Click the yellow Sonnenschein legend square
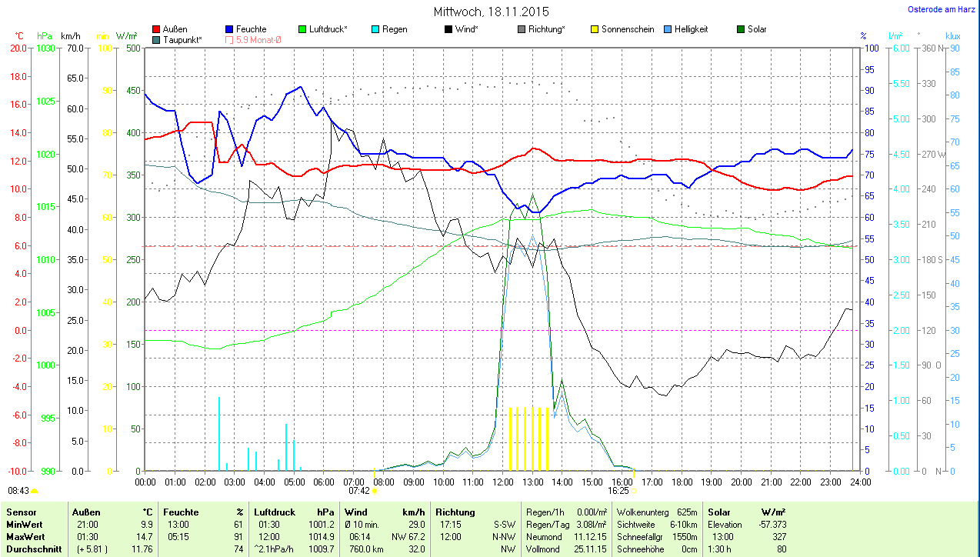 [595, 29]
